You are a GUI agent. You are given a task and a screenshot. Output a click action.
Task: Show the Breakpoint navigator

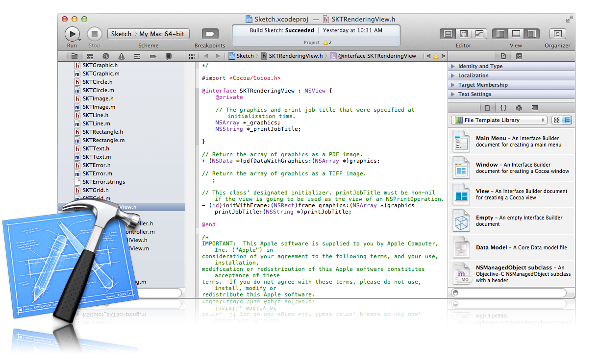point(152,56)
